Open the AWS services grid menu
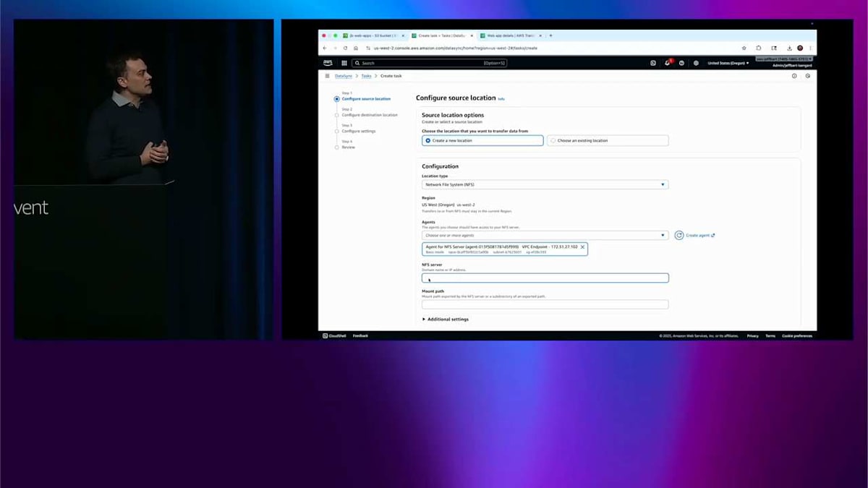The image size is (868, 488). (x=344, y=63)
